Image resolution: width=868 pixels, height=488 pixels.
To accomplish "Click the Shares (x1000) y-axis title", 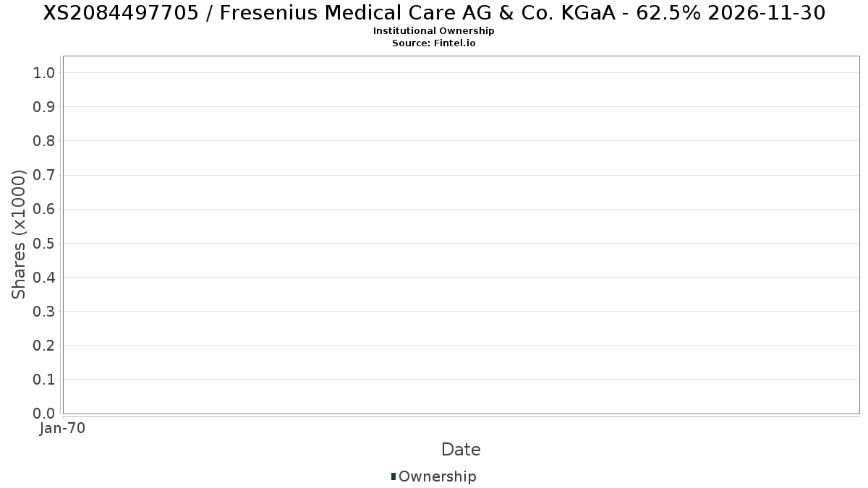I will 19,234.
